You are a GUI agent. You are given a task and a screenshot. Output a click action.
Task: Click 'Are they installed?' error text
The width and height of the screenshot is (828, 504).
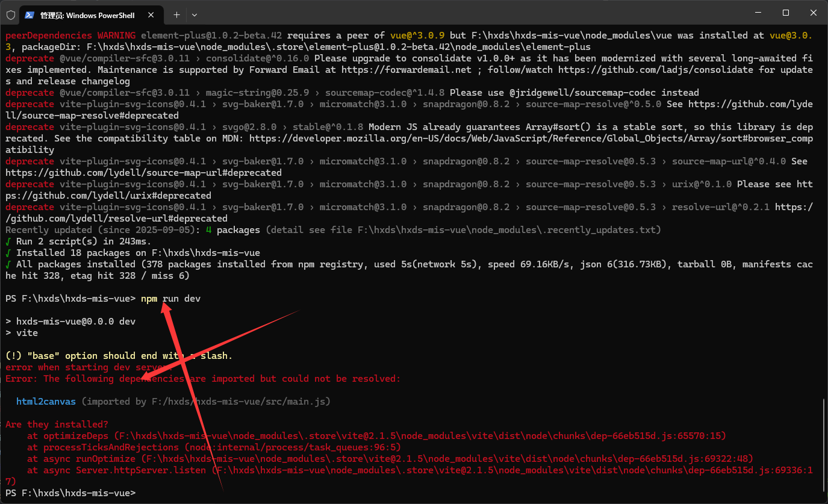click(x=57, y=425)
